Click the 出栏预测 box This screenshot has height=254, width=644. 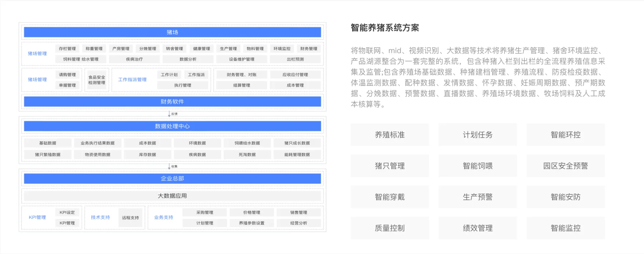tap(296, 59)
